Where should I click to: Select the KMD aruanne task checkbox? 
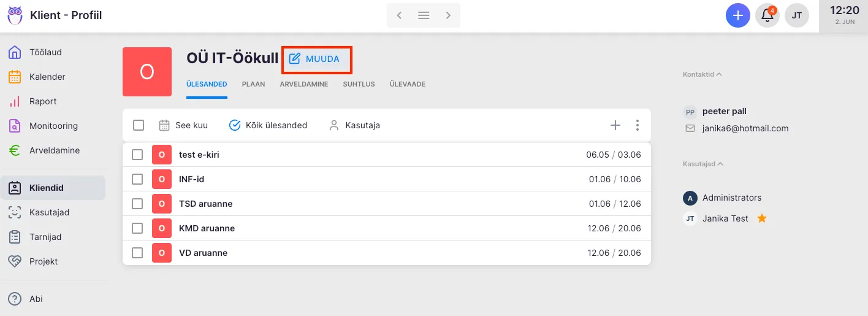(x=138, y=228)
